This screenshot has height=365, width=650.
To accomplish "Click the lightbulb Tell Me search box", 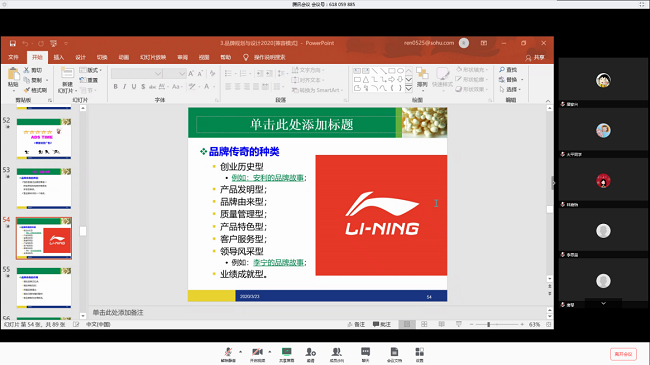I will (x=265, y=57).
